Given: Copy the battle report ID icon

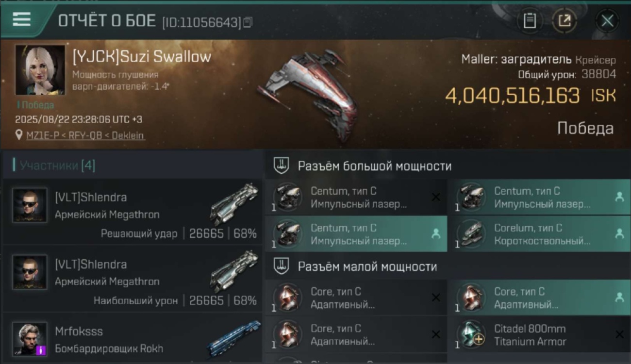Looking at the screenshot, I should click(x=248, y=22).
